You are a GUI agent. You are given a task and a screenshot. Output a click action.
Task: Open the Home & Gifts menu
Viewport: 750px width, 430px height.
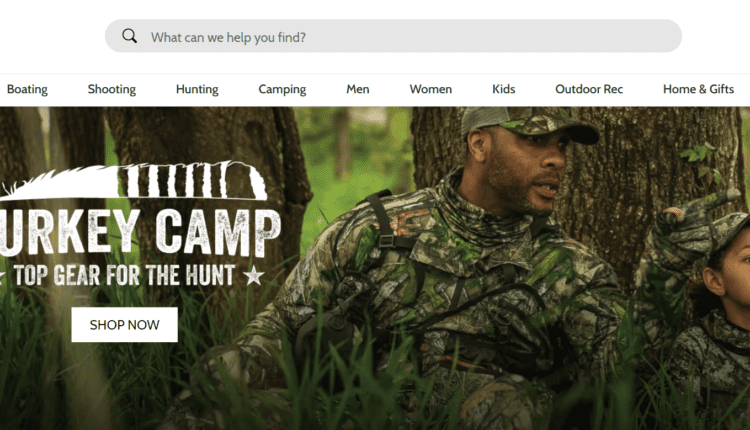tap(698, 89)
